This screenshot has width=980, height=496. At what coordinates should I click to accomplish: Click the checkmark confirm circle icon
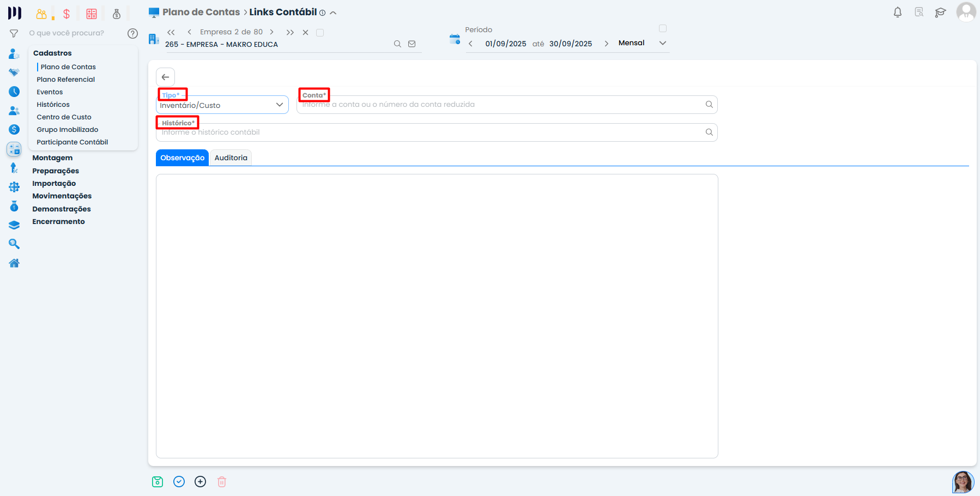[x=179, y=482]
